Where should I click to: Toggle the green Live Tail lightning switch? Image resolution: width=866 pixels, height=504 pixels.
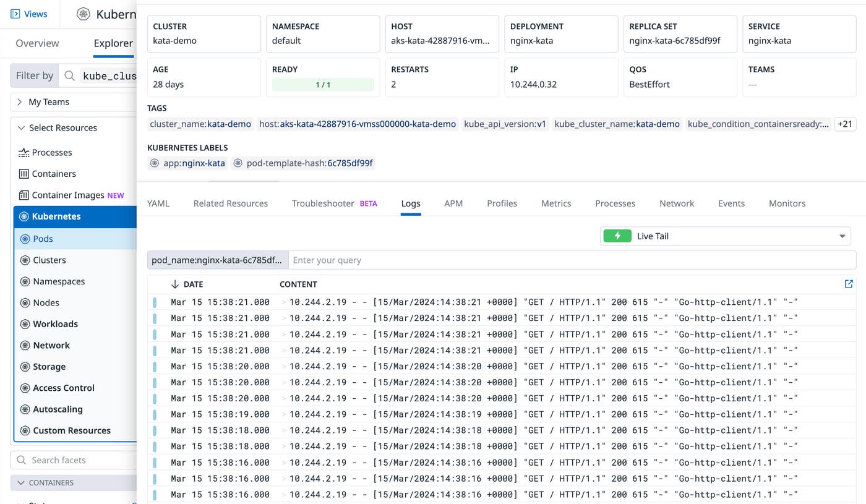616,236
